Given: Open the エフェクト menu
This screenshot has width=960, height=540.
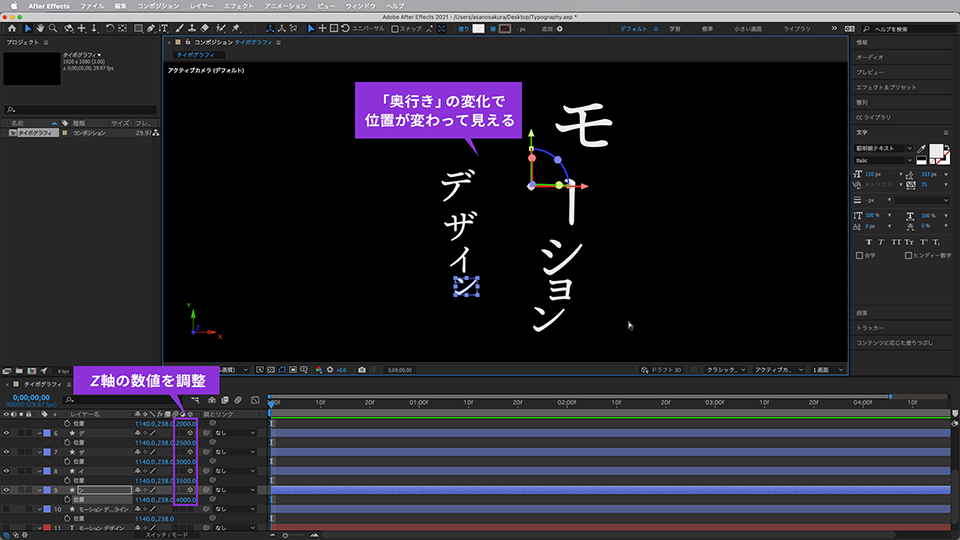Looking at the screenshot, I should (239, 6).
